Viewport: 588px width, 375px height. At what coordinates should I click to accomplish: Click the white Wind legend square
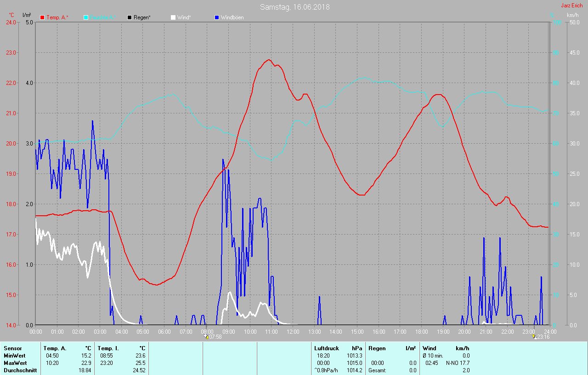[173, 17]
